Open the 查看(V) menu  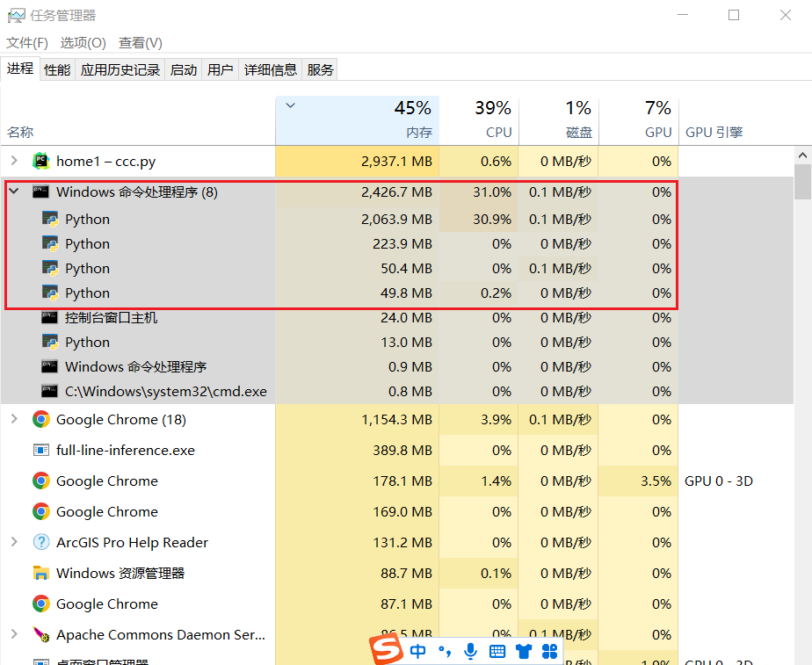[141, 43]
